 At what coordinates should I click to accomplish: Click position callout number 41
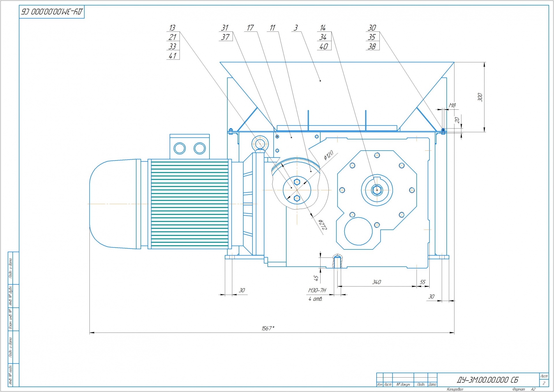[x=173, y=55]
